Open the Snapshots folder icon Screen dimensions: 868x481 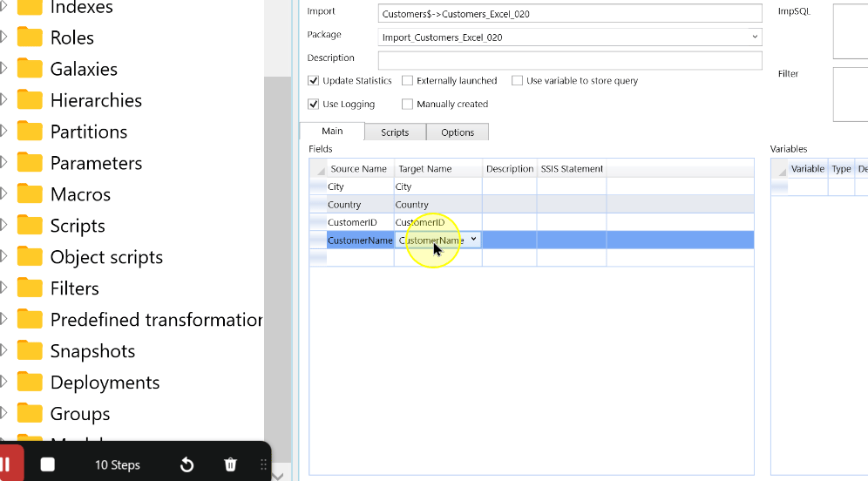pyautogui.click(x=30, y=351)
